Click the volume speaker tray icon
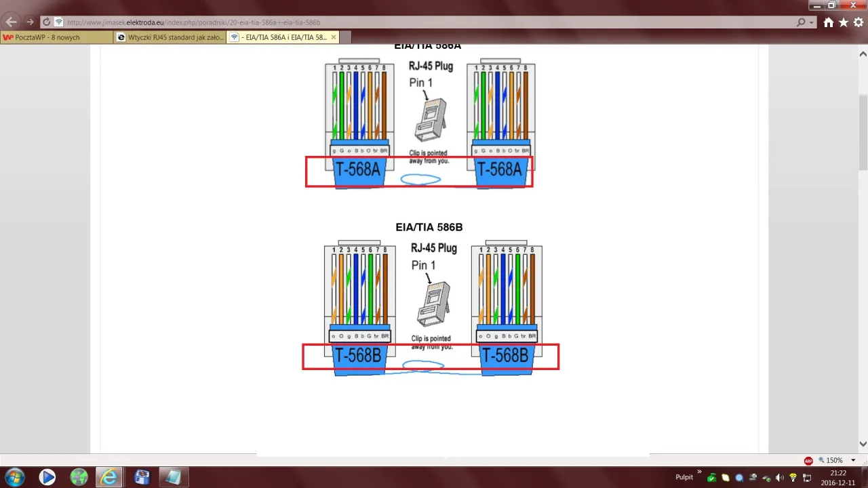Viewport: 868px width, 488px height. [780, 478]
